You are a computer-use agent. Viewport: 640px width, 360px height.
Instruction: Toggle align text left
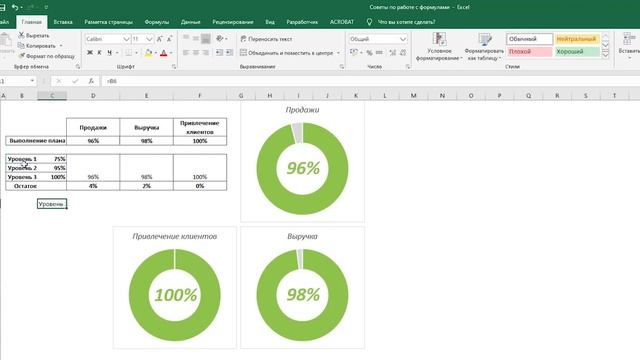pos(186,53)
